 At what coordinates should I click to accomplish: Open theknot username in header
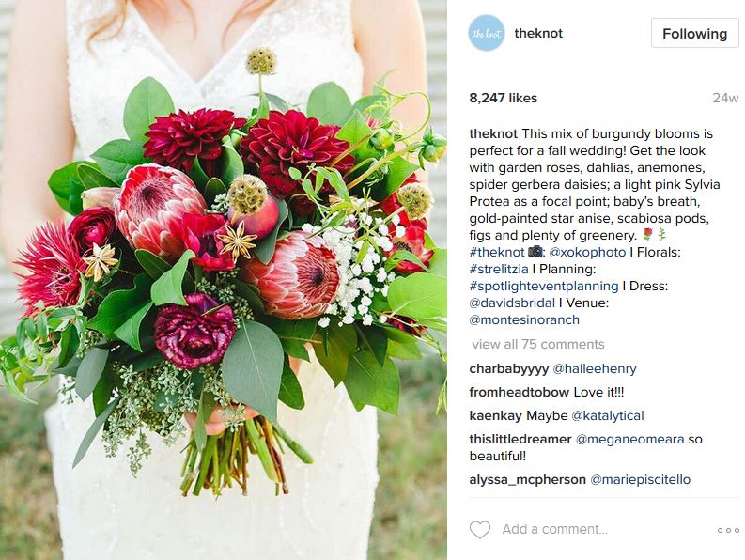(538, 33)
